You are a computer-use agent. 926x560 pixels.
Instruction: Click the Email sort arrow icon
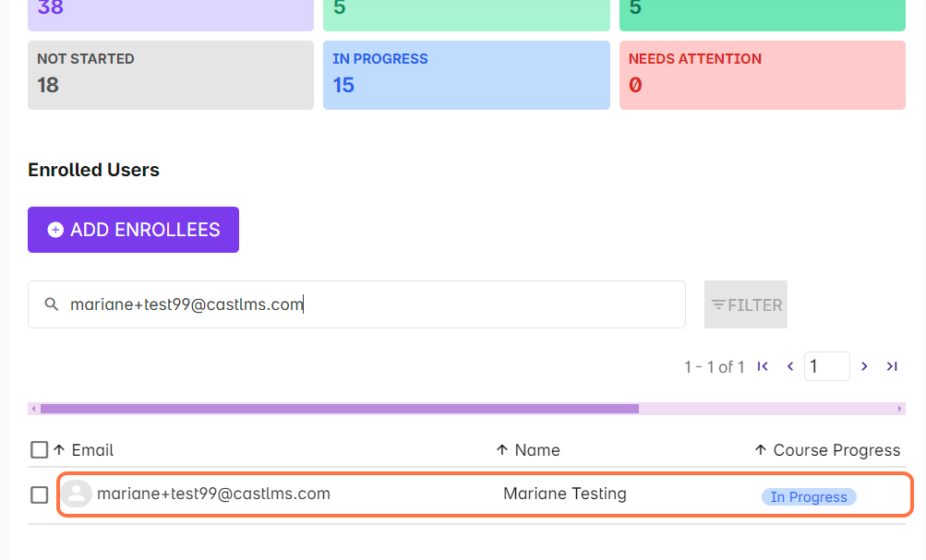(x=59, y=450)
